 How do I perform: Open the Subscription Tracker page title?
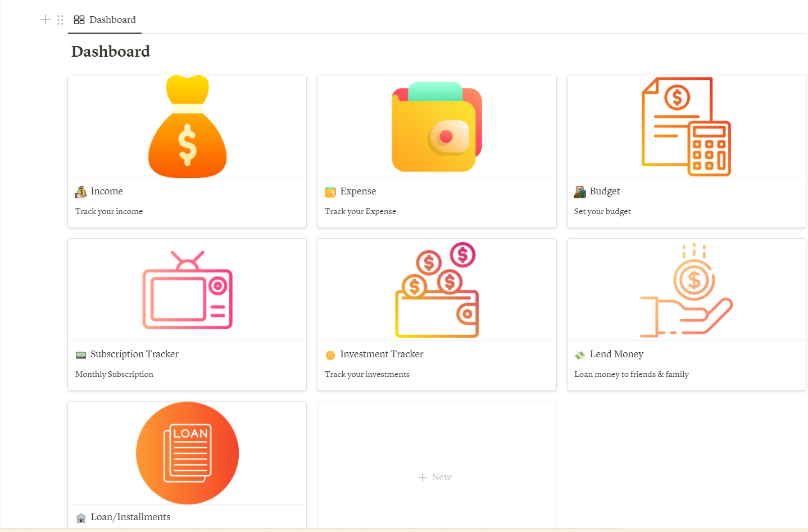point(134,354)
